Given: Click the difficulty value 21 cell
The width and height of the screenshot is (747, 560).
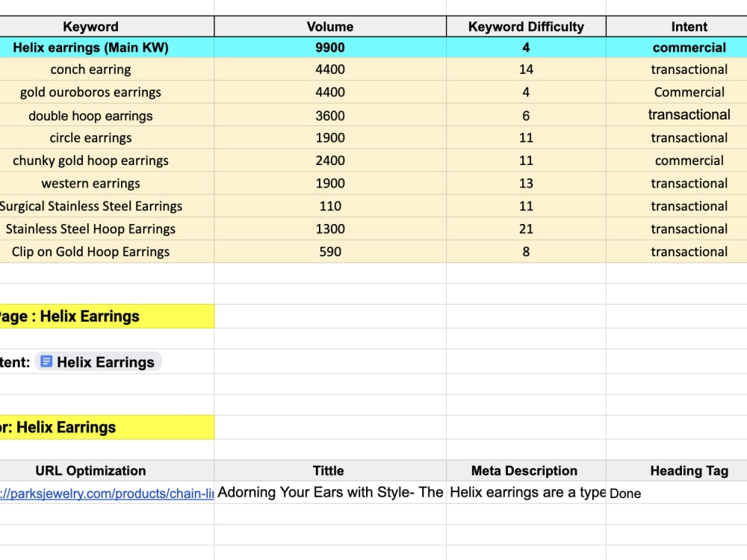Looking at the screenshot, I should click(x=526, y=229).
